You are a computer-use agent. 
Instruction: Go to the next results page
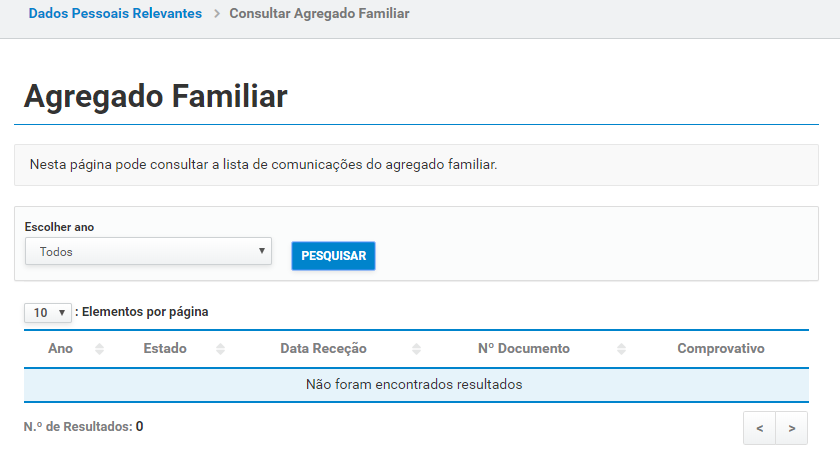792,428
